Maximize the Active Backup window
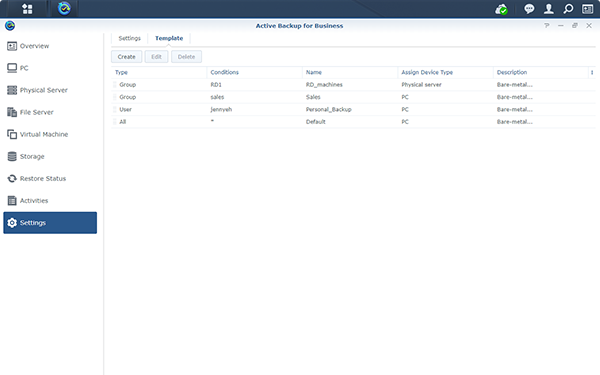The width and height of the screenshot is (600, 375). tap(575, 26)
